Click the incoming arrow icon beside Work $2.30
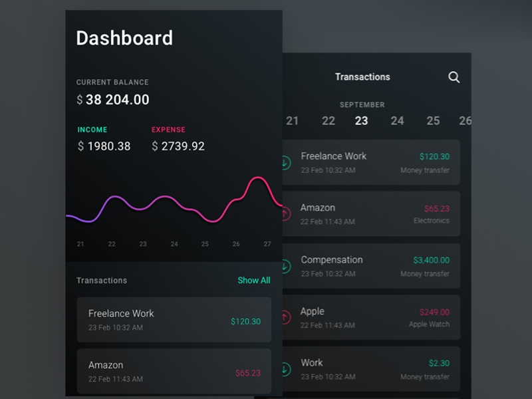Screen dimensions: 532x399 click(x=287, y=369)
